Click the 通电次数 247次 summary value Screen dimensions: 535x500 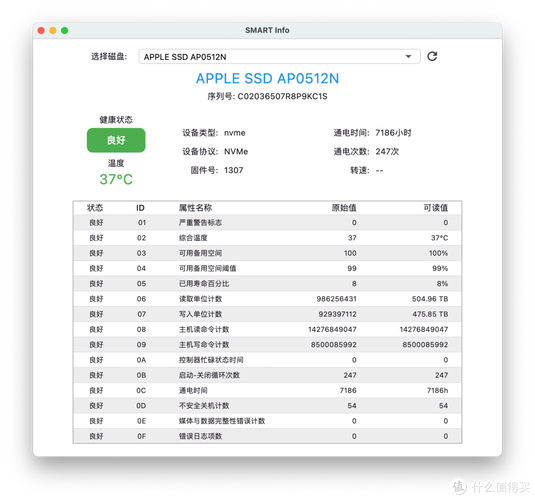(x=387, y=152)
